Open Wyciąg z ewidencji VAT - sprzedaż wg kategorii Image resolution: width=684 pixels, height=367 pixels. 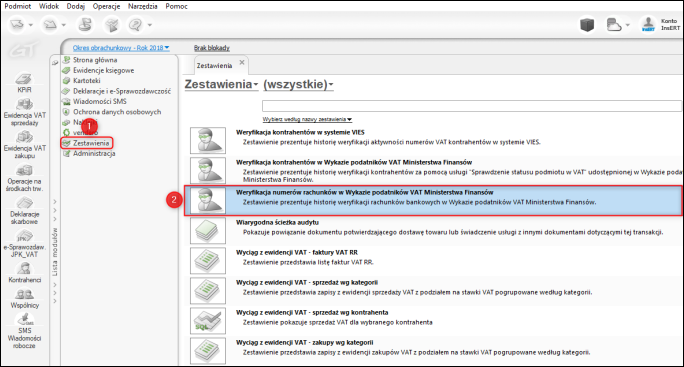pyautogui.click(x=307, y=283)
